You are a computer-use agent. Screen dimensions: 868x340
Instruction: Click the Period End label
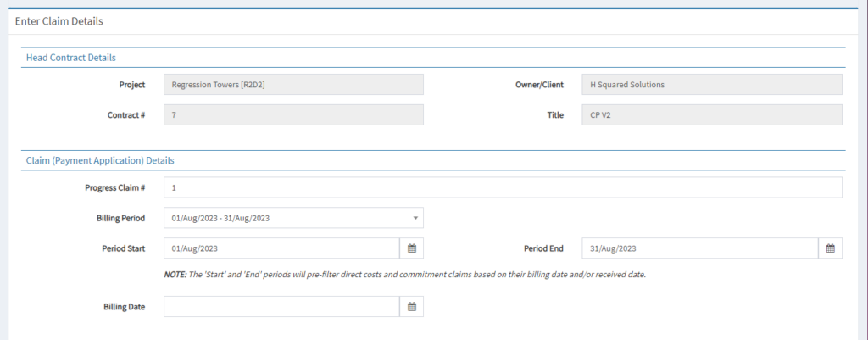[543, 248]
